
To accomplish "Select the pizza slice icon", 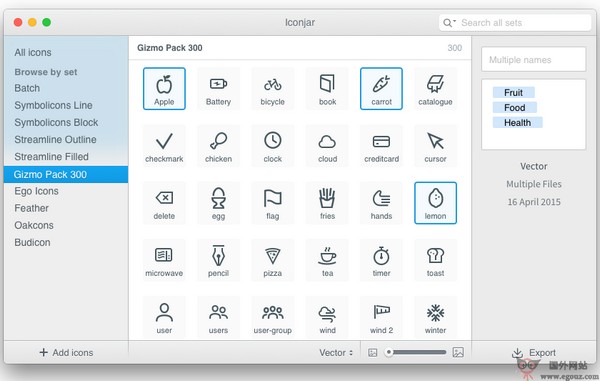I will click(x=272, y=260).
